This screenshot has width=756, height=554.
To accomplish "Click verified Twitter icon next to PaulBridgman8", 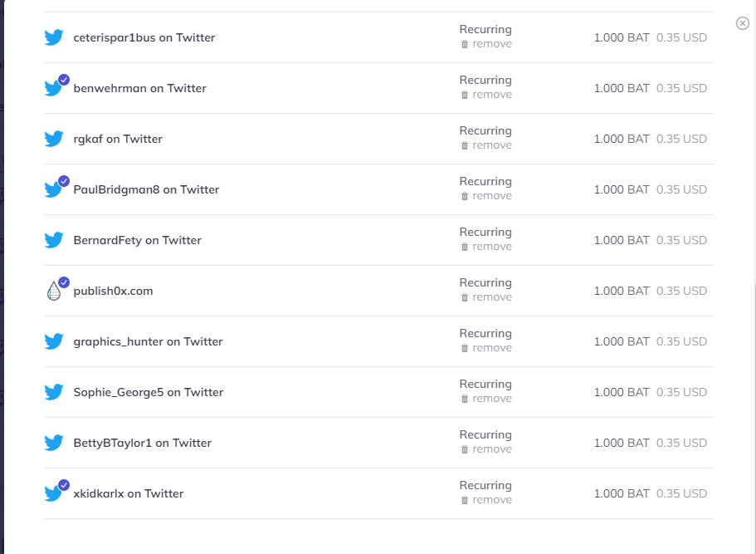I will (54, 189).
